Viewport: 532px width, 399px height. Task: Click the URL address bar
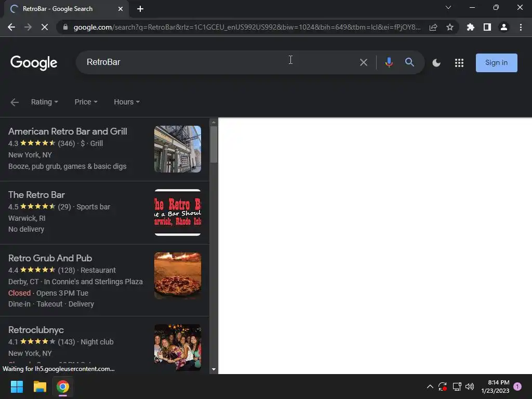[247, 27]
